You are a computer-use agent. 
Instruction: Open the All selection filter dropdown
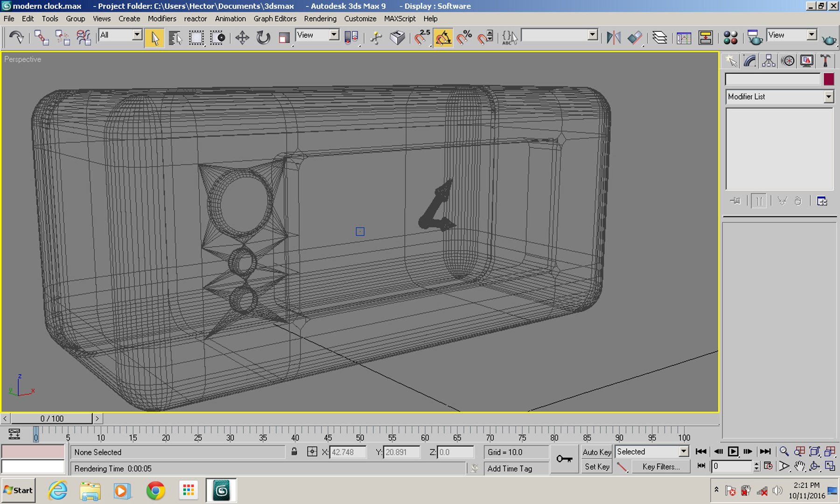120,35
